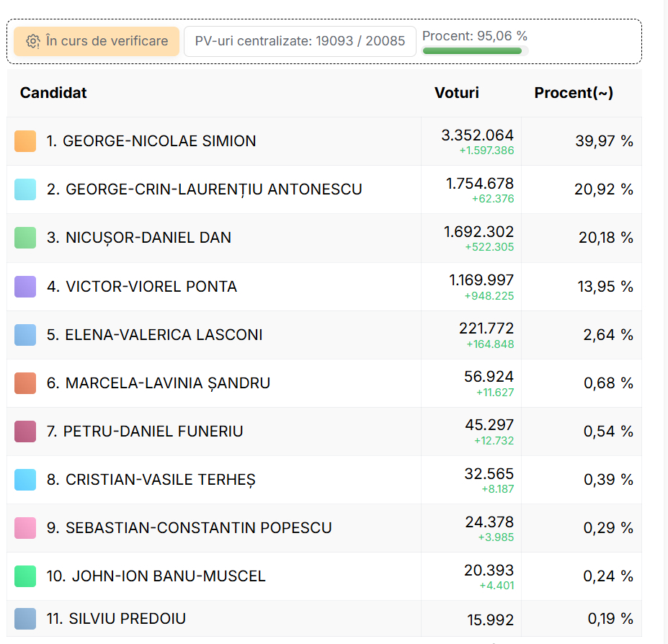Click the pink swatch for Sebastian-Constantin Popescu
668x644 pixels.
[25, 528]
